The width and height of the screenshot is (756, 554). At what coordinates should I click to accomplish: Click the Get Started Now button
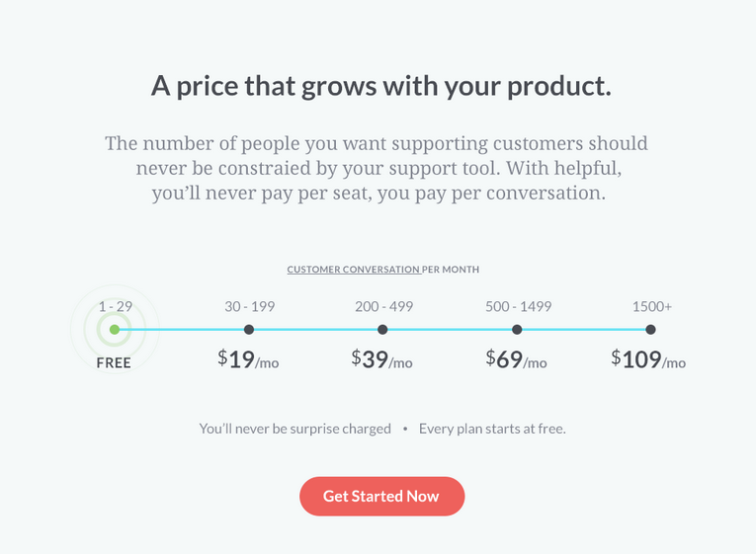coord(381,496)
